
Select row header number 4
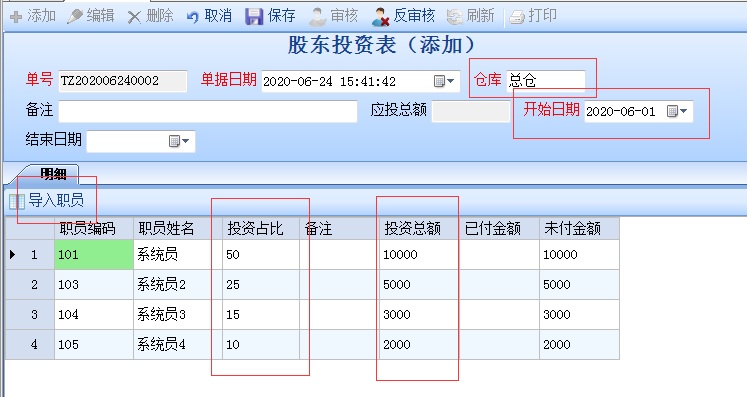point(30,344)
